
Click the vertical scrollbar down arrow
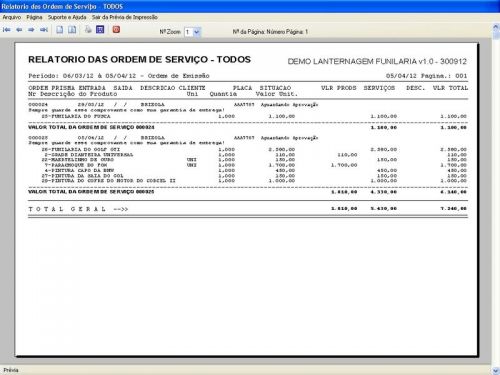(496, 371)
